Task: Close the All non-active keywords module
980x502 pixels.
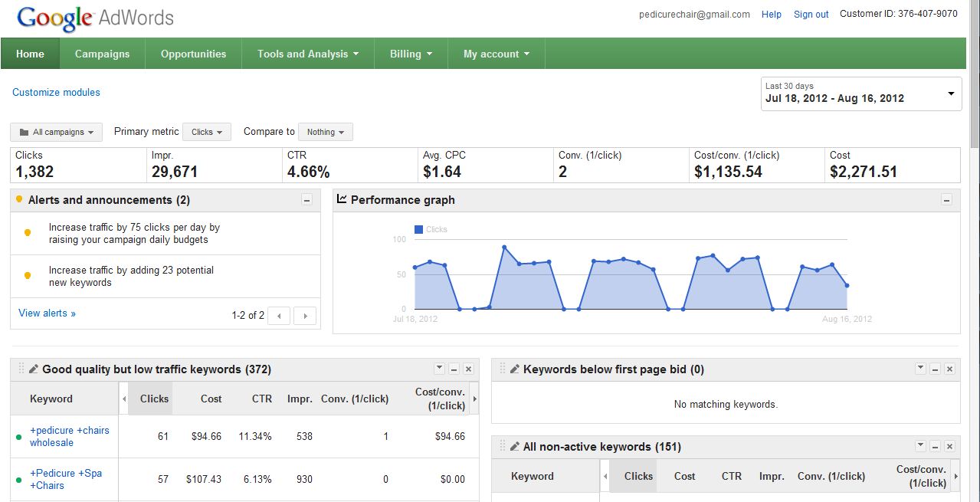Action: coord(949,446)
